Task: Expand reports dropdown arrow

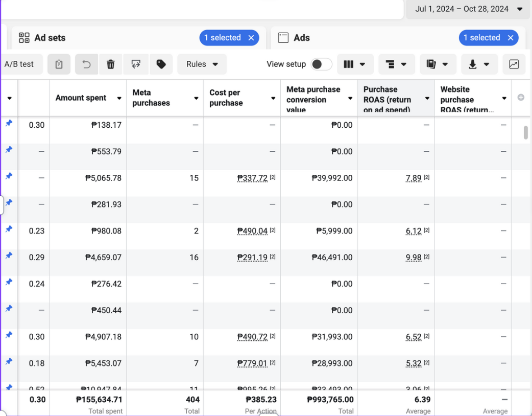Action: 445,64
